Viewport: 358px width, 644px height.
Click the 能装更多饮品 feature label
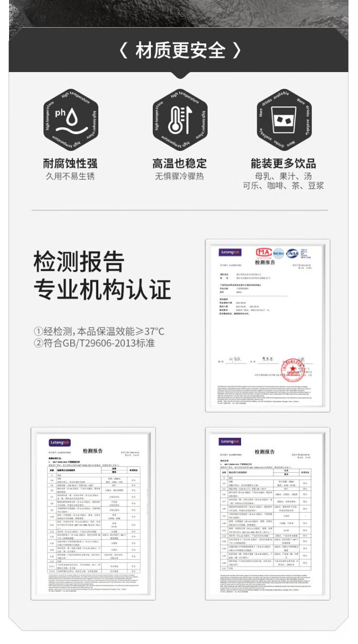coord(284,163)
